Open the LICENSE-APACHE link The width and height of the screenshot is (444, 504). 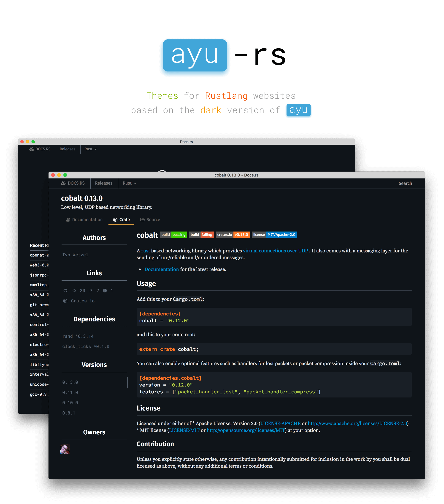280,423
